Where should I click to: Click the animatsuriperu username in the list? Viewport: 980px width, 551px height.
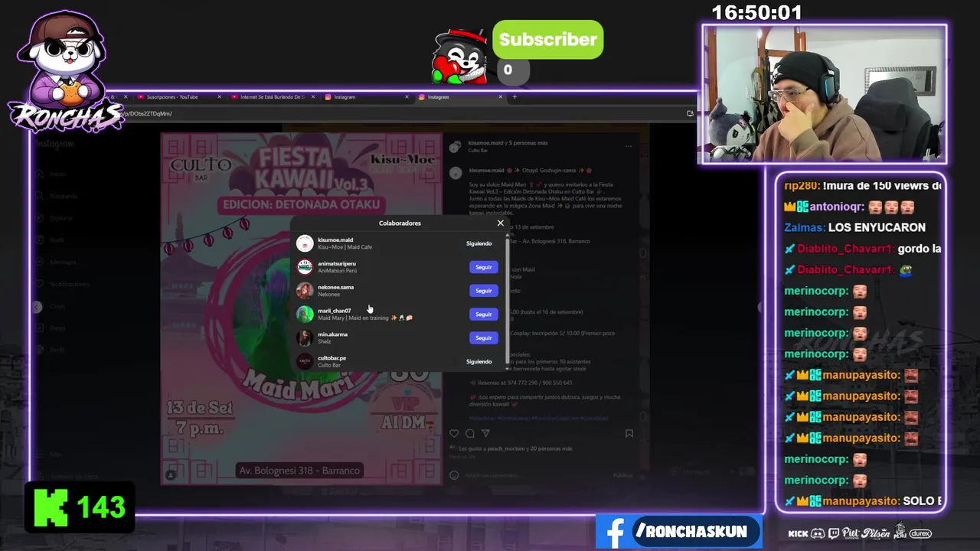(337, 264)
